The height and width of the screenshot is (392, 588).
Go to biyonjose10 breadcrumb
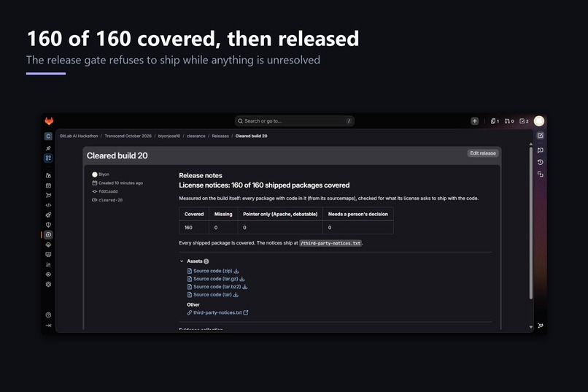(x=169, y=136)
